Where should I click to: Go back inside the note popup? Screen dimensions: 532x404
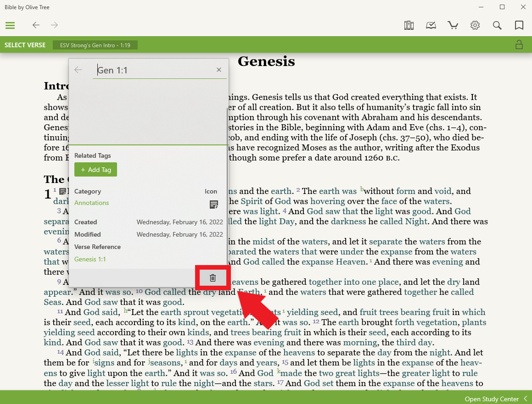pyautogui.click(x=78, y=70)
